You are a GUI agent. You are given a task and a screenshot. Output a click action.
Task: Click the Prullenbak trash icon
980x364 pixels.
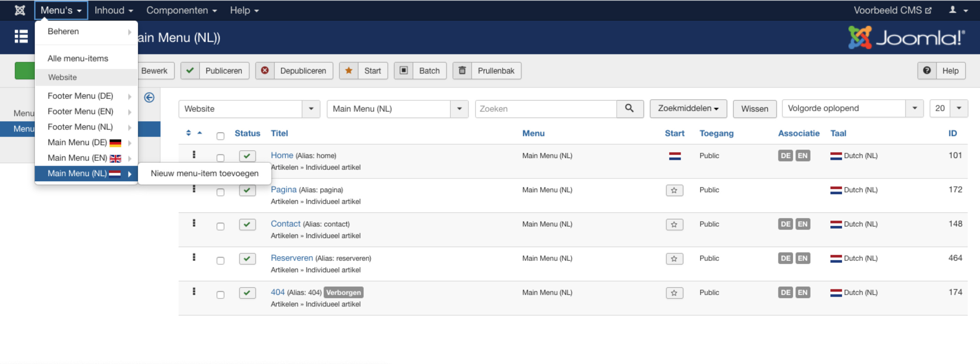coord(462,71)
